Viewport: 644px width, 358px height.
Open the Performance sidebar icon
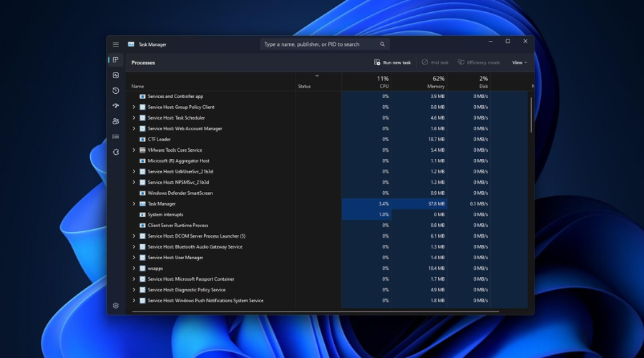pyautogui.click(x=116, y=75)
